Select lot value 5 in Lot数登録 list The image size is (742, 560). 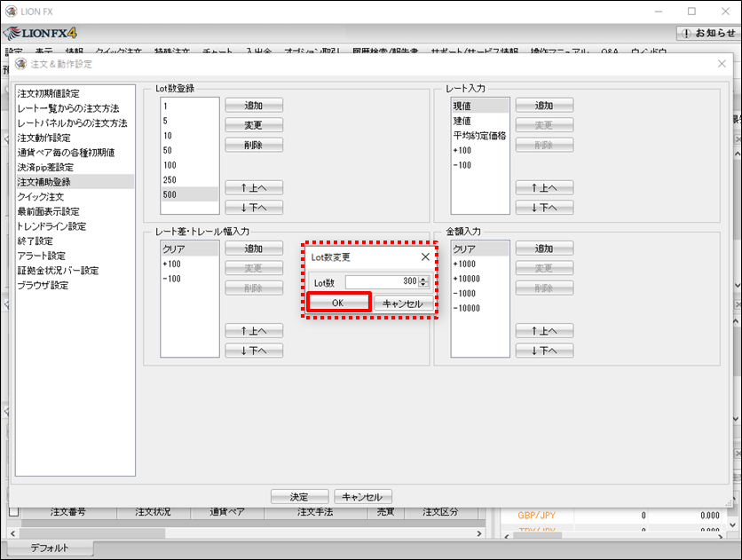190,121
